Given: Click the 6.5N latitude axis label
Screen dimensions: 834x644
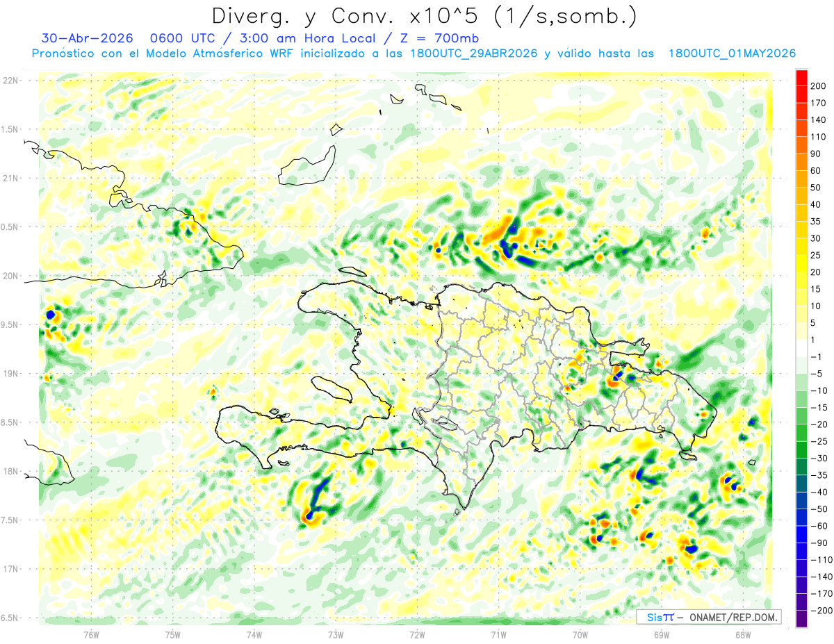Looking at the screenshot, I should click(10, 618).
